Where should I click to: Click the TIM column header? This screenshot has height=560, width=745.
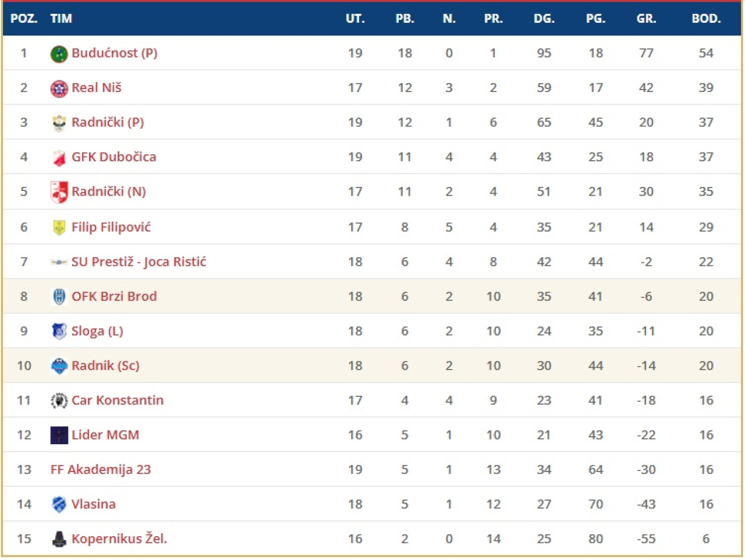pos(61,19)
